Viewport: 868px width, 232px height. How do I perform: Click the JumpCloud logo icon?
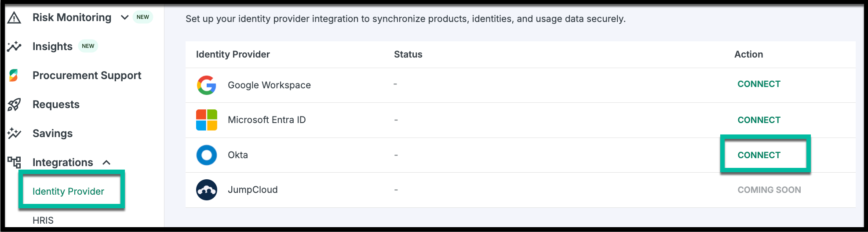[x=207, y=190]
